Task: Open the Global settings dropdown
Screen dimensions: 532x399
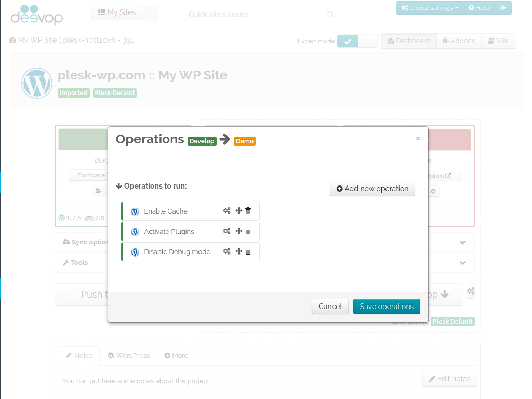Action: point(430,8)
